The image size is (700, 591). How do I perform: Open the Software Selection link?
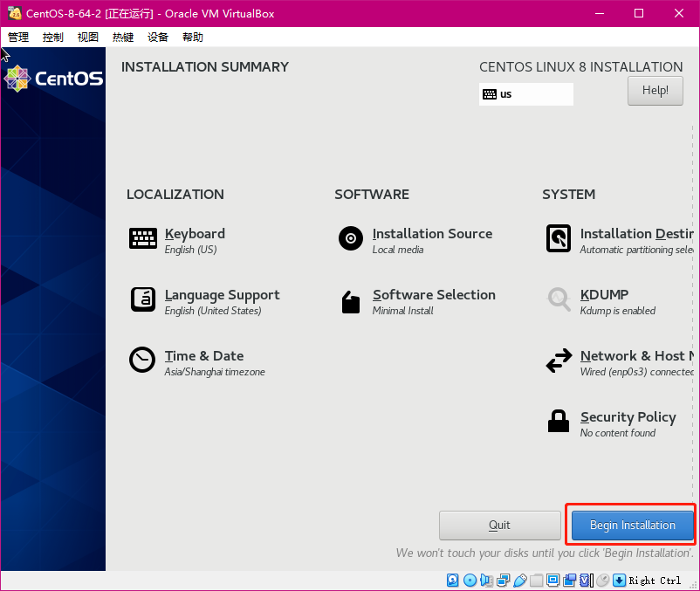(434, 295)
